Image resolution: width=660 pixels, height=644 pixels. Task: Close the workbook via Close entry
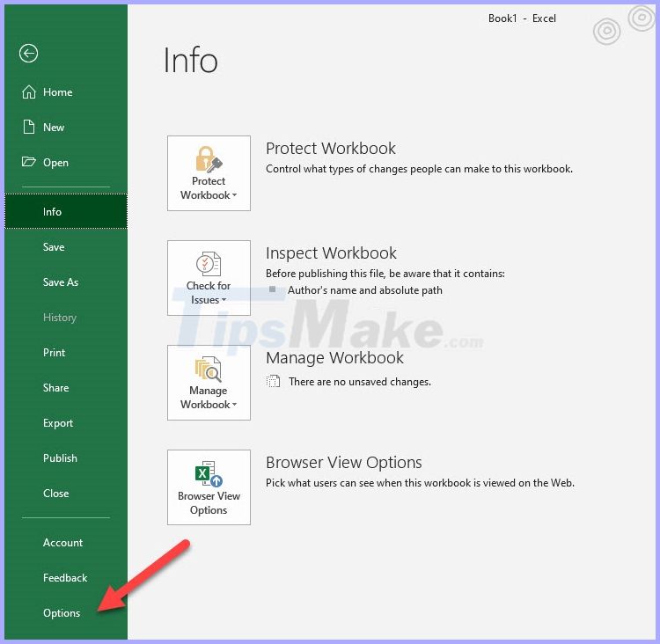[x=56, y=494]
